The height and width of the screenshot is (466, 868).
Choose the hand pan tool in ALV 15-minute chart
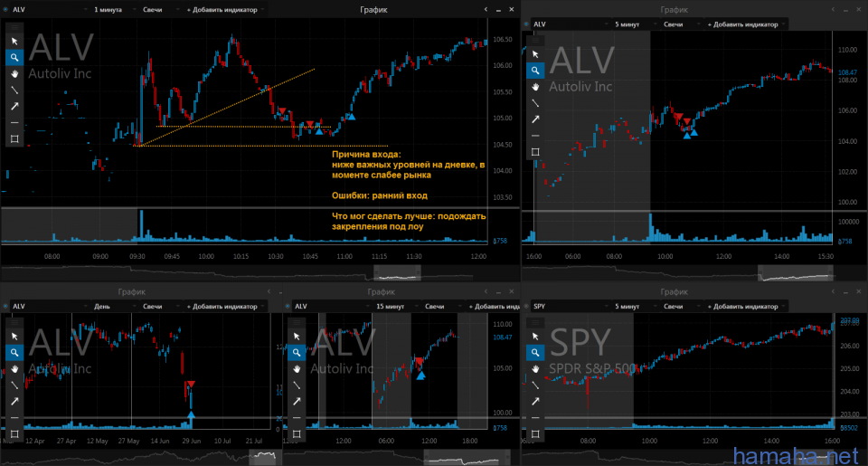tap(297, 369)
